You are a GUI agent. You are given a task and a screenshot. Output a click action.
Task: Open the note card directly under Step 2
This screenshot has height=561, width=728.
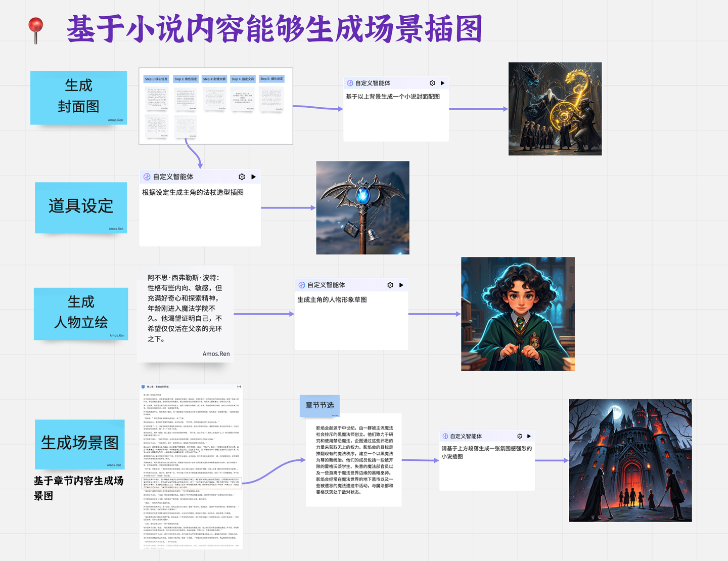186,99
